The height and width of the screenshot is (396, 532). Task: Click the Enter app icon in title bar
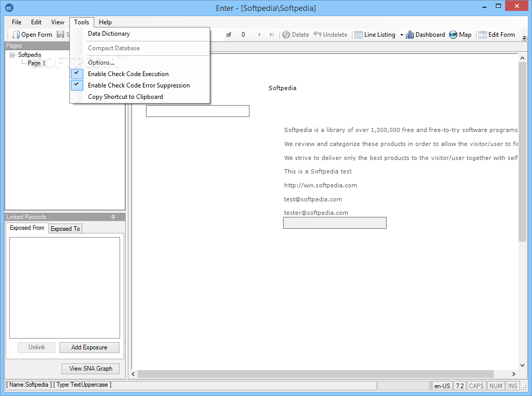[9, 7]
